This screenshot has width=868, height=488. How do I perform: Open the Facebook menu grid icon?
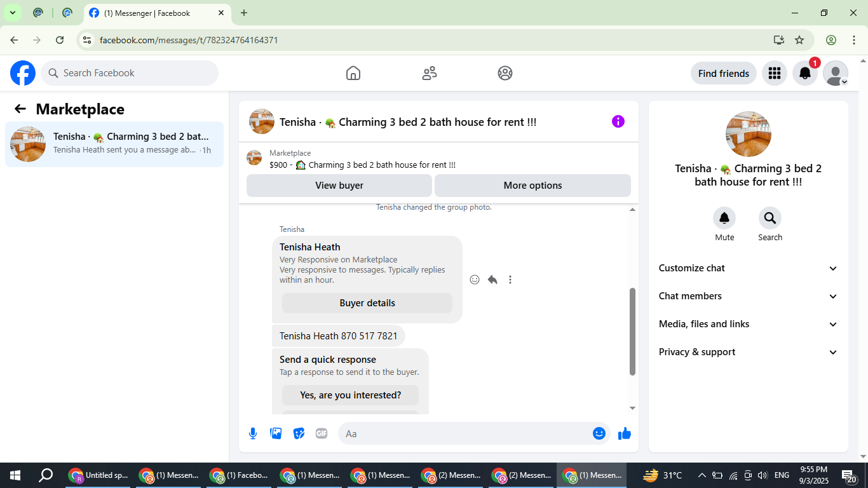coord(774,73)
